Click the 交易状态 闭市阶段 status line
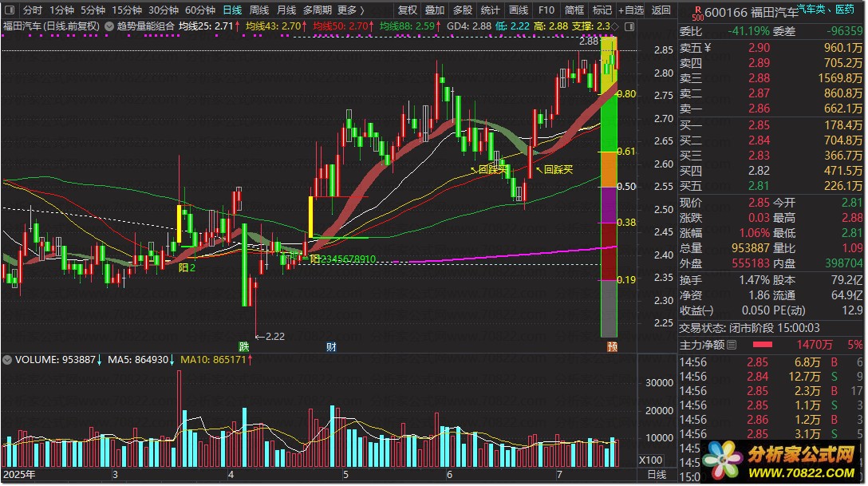868x486 pixels. (750, 328)
